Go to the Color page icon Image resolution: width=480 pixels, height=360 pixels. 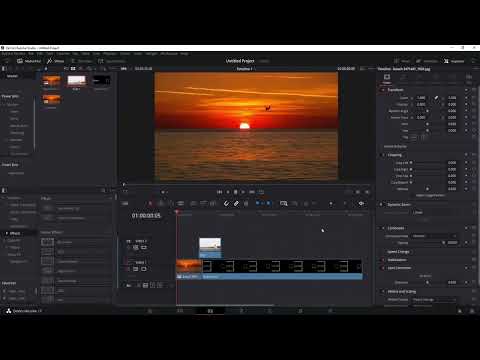click(x=270, y=311)
